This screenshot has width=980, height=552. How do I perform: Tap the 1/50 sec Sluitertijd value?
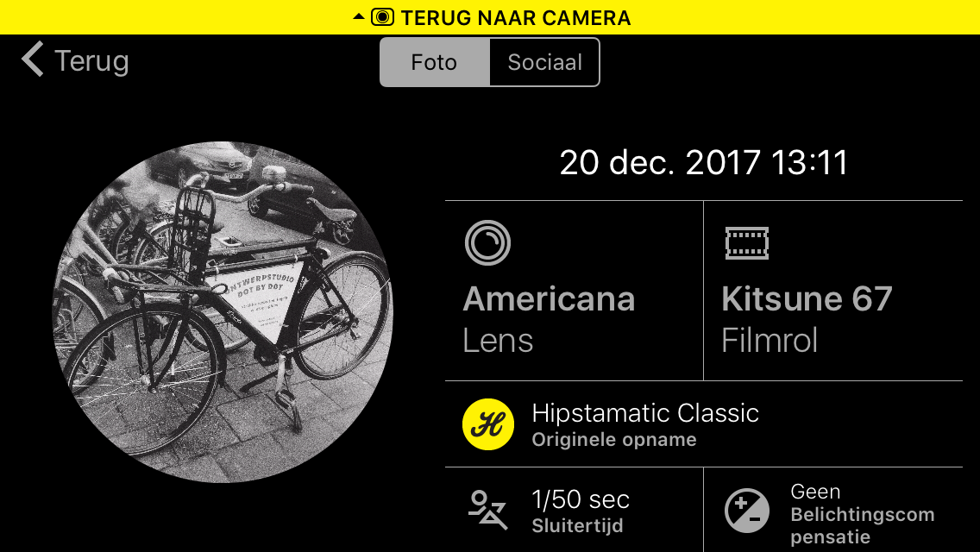(581, 511)
